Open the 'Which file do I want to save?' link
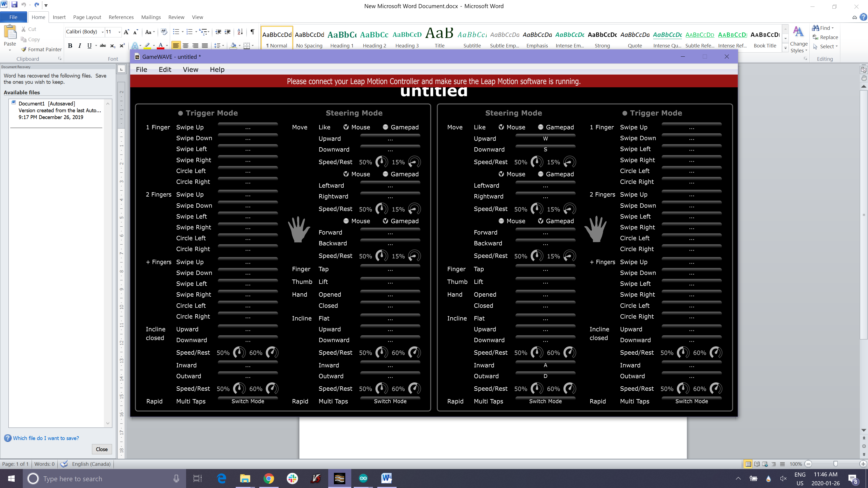The image size is (868, 488). point(46,438)
